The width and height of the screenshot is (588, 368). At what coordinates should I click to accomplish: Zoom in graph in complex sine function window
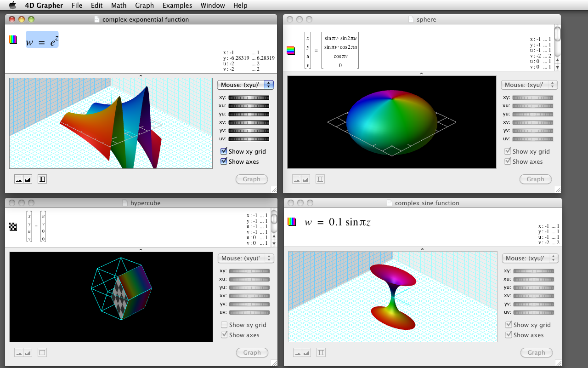click(x=306, y=352)
